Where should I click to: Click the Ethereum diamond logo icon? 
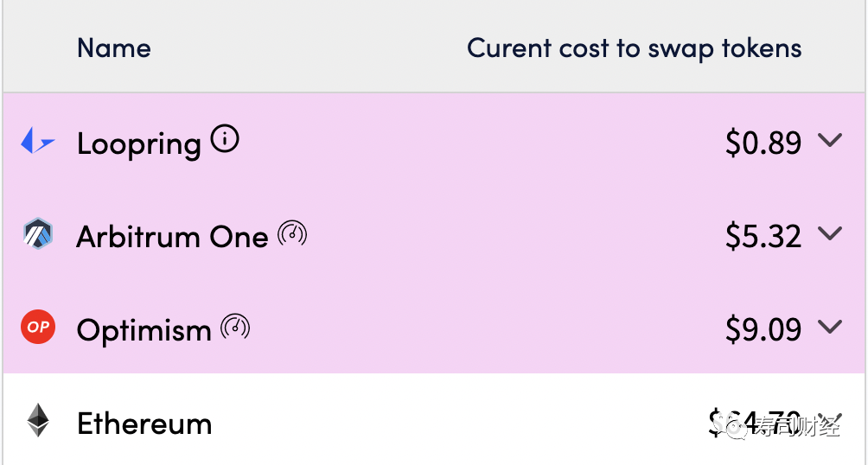(x=37, y=421)
